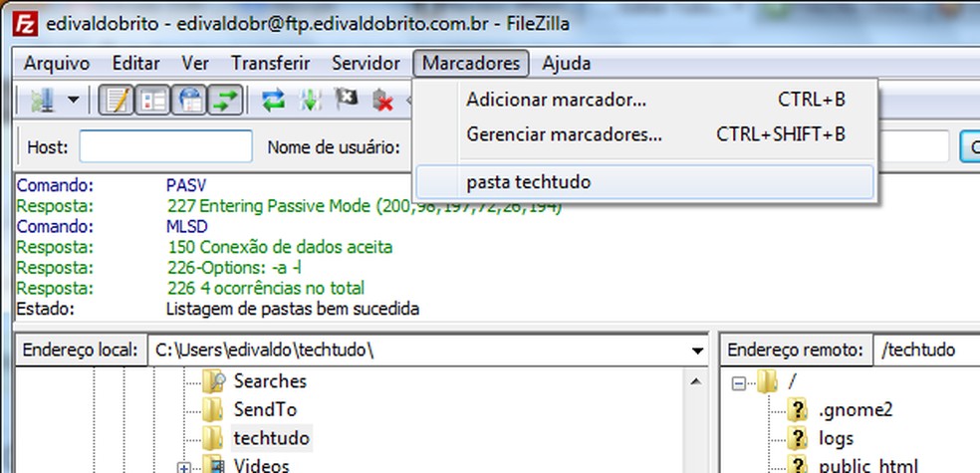The width and height of the screenshot is (980, 473).
Task: Select public_html folder in remote tree
Action: [x=868, y=465]
